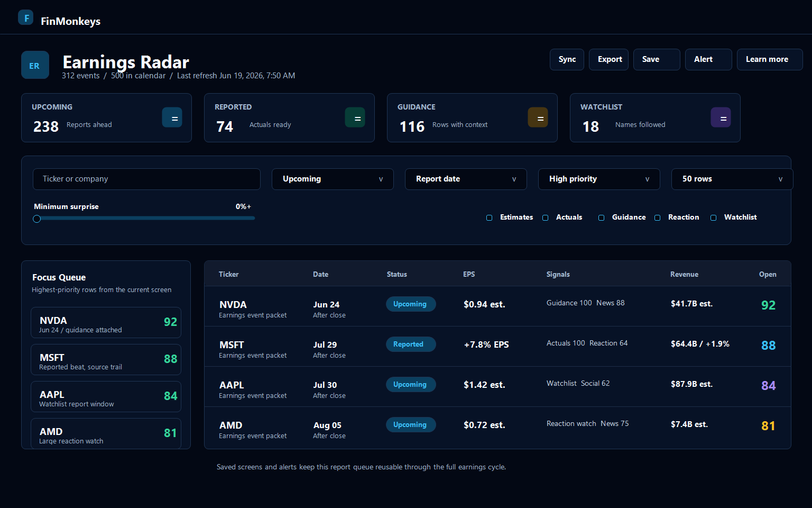
Task: Click the $7.4B est. revenue value
Action: (x=689, y=424)
